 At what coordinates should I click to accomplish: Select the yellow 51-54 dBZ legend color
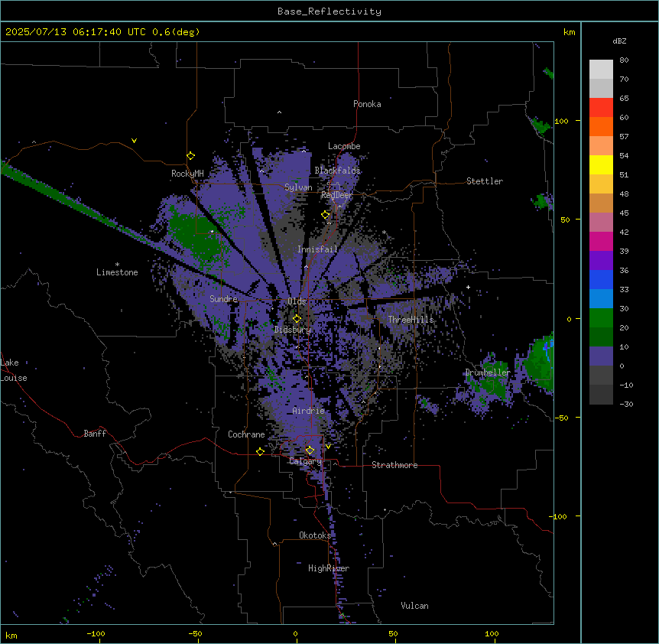[601, 164]
